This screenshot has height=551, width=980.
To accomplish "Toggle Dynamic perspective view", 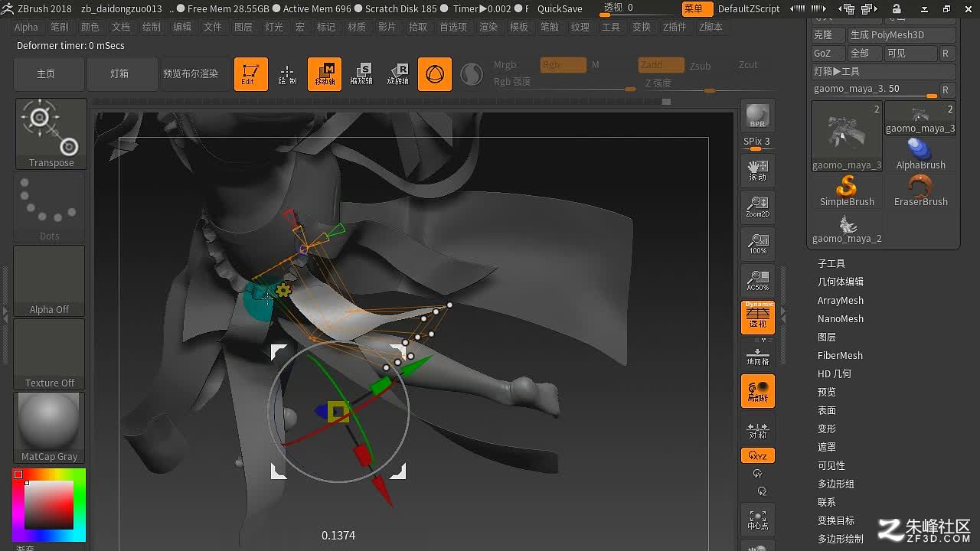I will coord(758,317).
